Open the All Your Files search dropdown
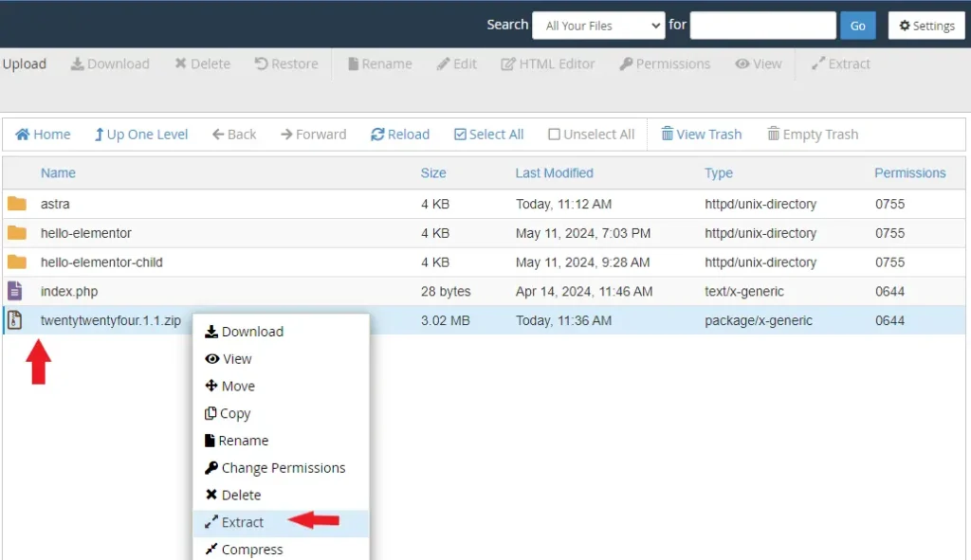This screenshot has width=971, height=560. [597, 26]
